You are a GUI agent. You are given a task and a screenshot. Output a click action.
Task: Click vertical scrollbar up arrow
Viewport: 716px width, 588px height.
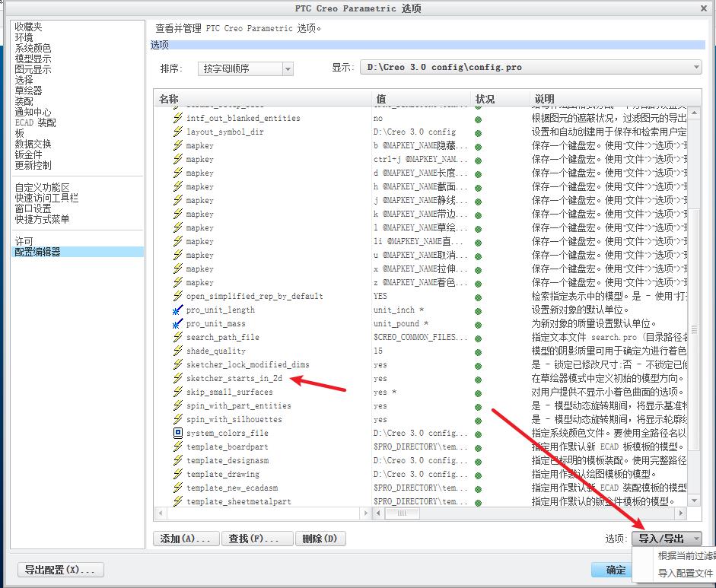pyautogui.click(x=694, y=113)
